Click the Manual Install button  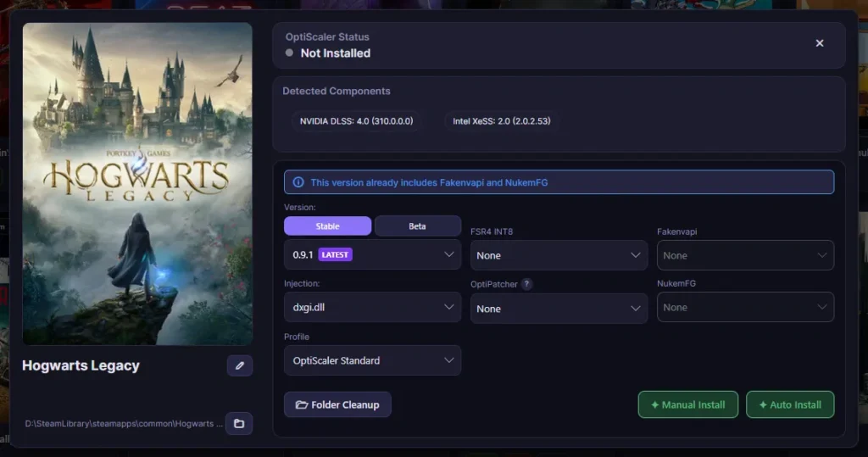click(688, 405)
